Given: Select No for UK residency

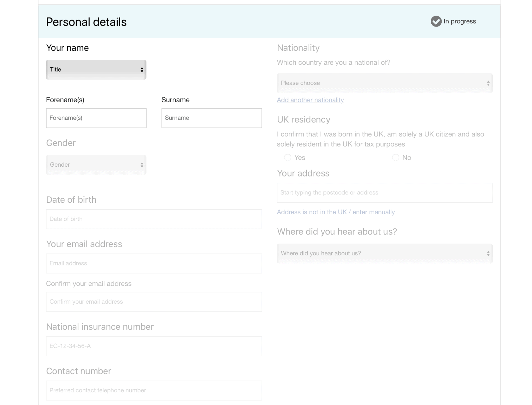Looking at the screenshot, I should click(x=395, y=158).
